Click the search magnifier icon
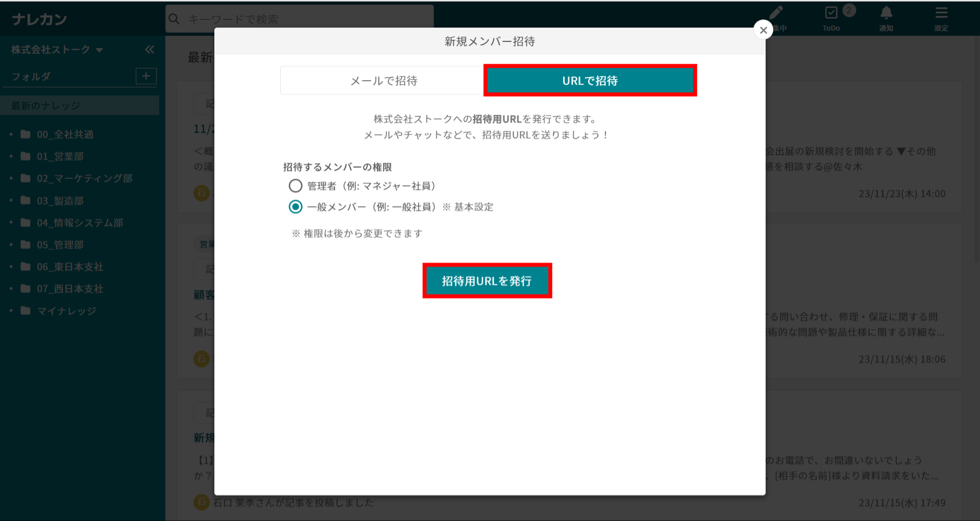The image size is (980, 521). 174,19
